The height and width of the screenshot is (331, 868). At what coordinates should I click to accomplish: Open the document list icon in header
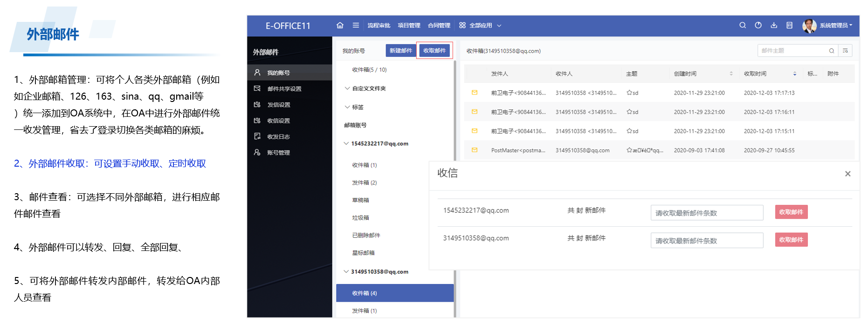pos(789,26)
